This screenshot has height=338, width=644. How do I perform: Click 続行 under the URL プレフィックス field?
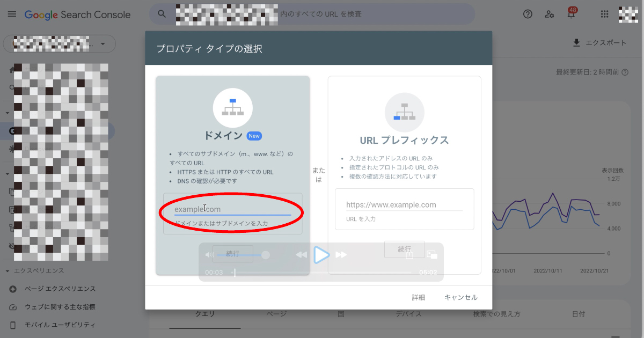click(x=405, y=249)
